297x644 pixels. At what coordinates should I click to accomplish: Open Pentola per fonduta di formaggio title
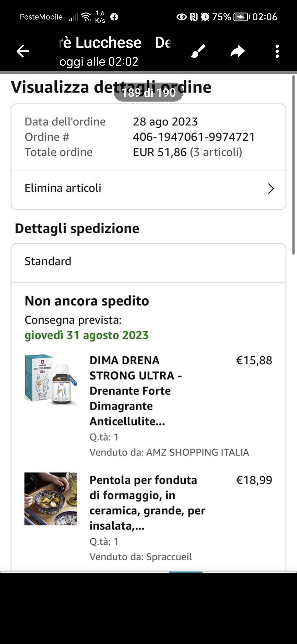coord(147,503)
